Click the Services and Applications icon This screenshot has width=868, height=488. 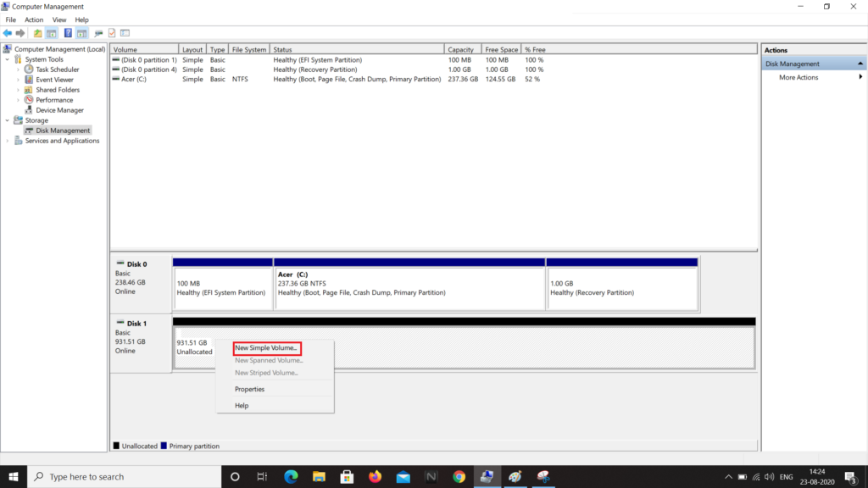coord(19,141)
